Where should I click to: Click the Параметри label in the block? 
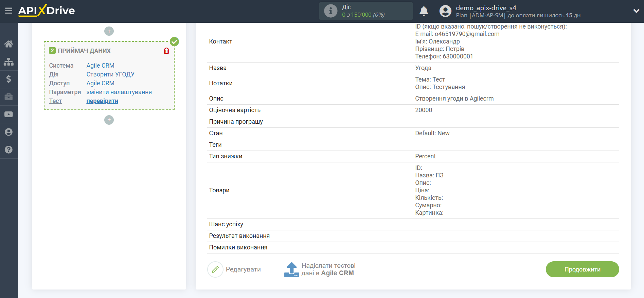(65, 92)
